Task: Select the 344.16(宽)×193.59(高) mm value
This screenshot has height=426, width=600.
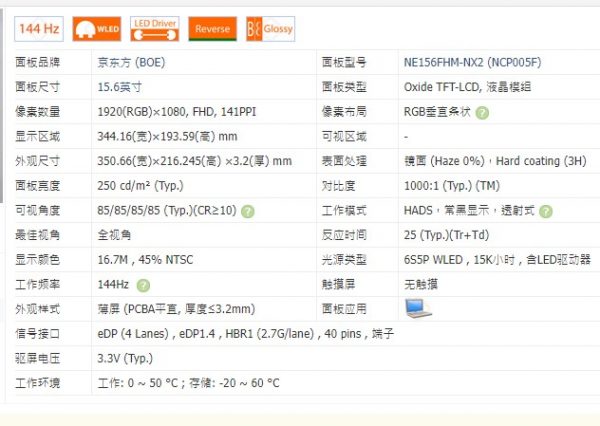Action: [x=167, y=136]
